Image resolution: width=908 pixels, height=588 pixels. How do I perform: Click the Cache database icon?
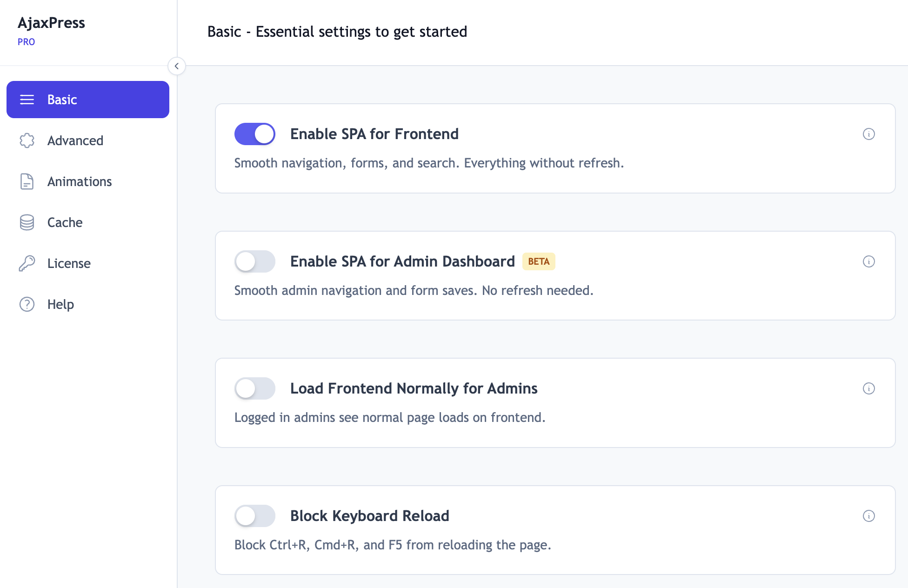[x=27, y=222]
